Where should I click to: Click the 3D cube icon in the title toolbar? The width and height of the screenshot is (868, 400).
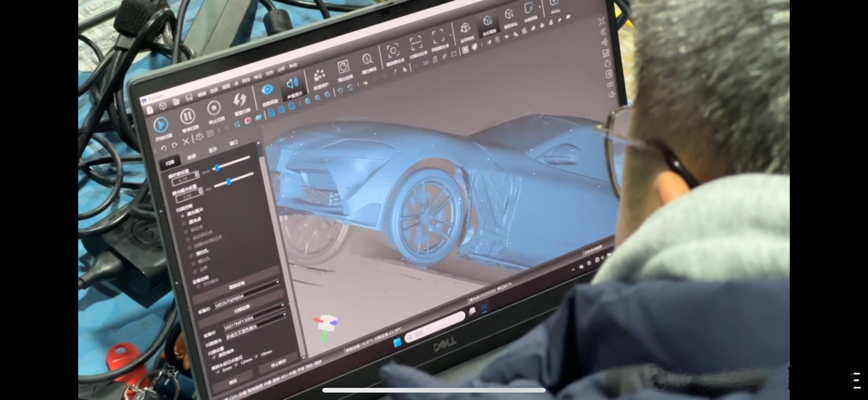[163, 106]
